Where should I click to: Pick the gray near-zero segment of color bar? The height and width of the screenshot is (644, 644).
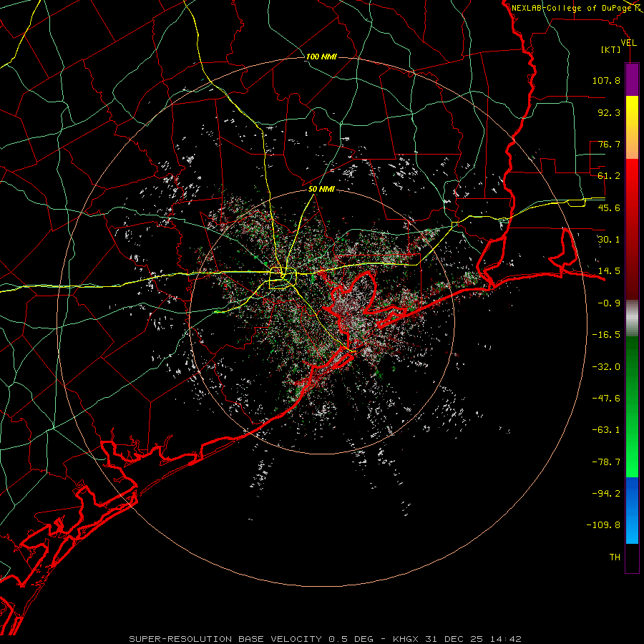click(632, 318)
